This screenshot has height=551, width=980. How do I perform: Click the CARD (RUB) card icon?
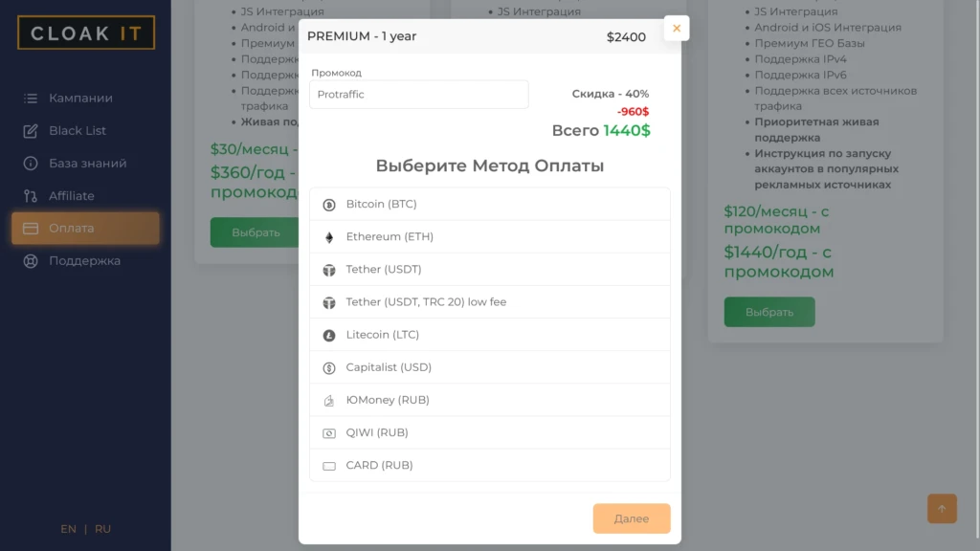pyautogui.click(x=329, y=466)
